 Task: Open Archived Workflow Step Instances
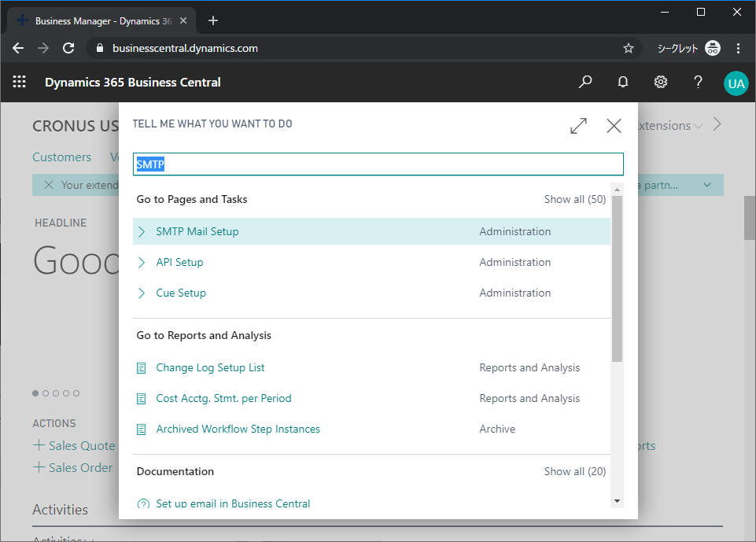[238, 430]
